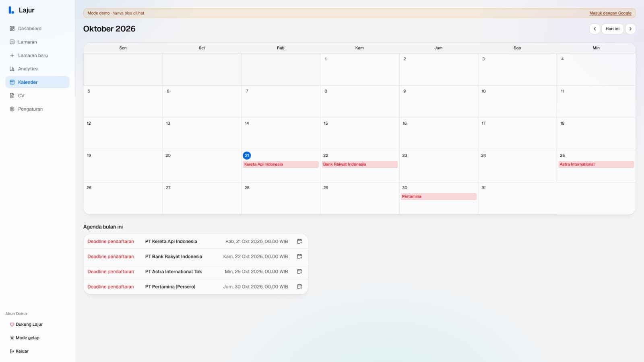Add PT Astra International Tbk deadline to calendar icon
This screenshot has height=362, width=644.
pos(299,271)
